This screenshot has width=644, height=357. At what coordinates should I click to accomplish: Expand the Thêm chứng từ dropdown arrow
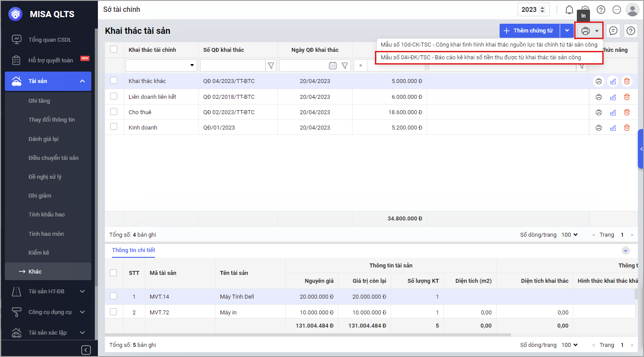pos(567,31)
